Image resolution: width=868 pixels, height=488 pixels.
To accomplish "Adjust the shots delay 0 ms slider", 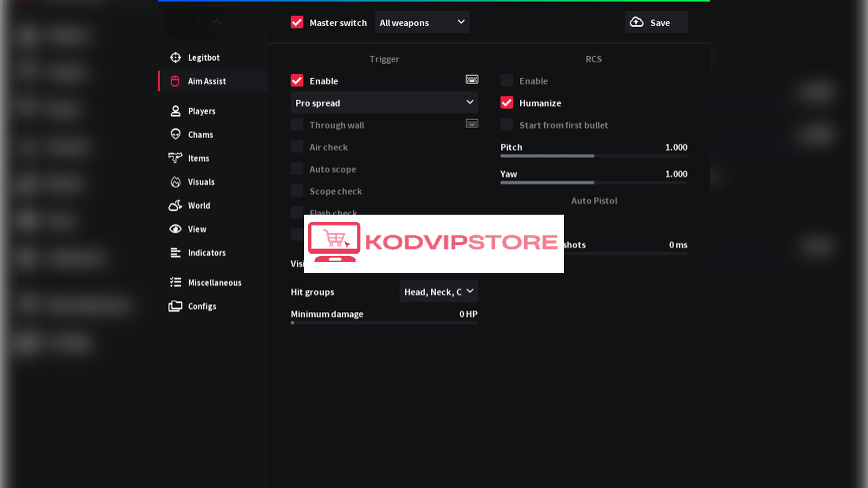I will point(626,253).
